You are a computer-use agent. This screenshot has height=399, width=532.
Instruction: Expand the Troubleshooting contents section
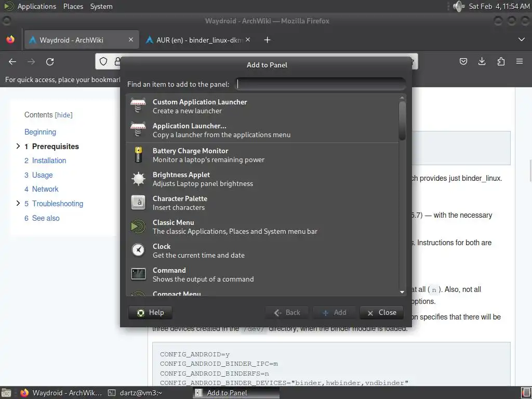pos(18,203)
